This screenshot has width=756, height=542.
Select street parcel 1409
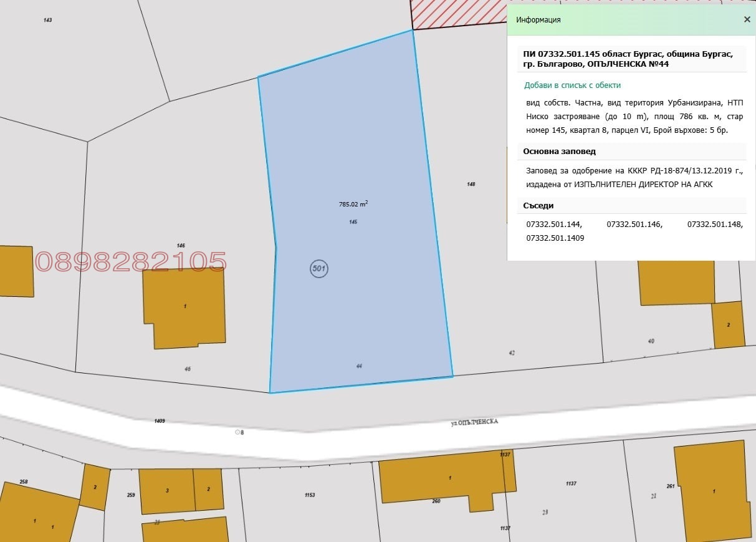pos(160,421)
